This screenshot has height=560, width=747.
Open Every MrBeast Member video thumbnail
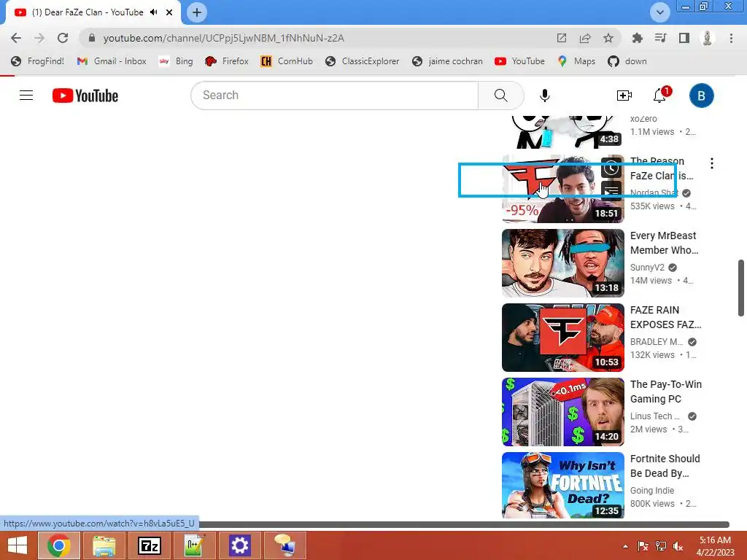click(x=562, y=262)
